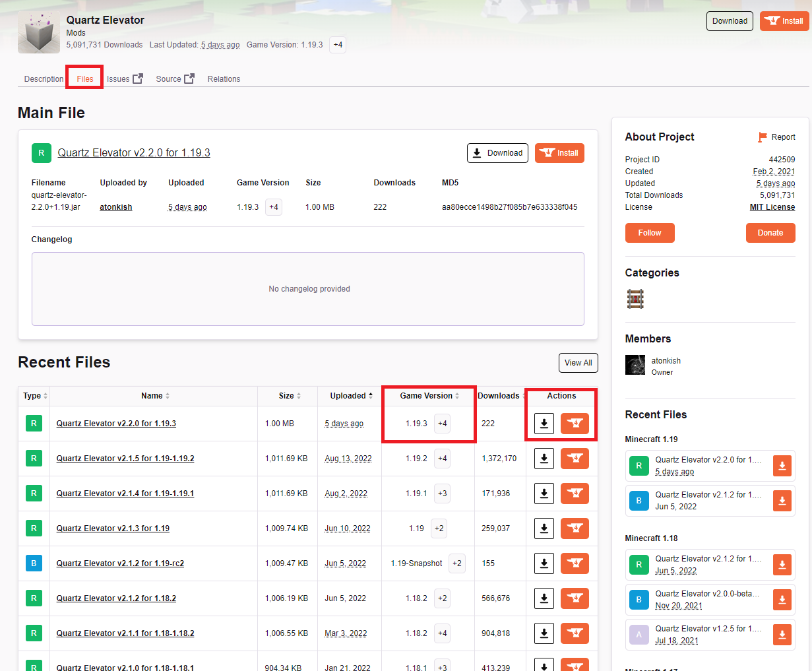Viewport: 812px width, 671px height.
Task: Download icon for v2.1.5 for 1.19-1.19.2 row
Action: tap(544, 459)
